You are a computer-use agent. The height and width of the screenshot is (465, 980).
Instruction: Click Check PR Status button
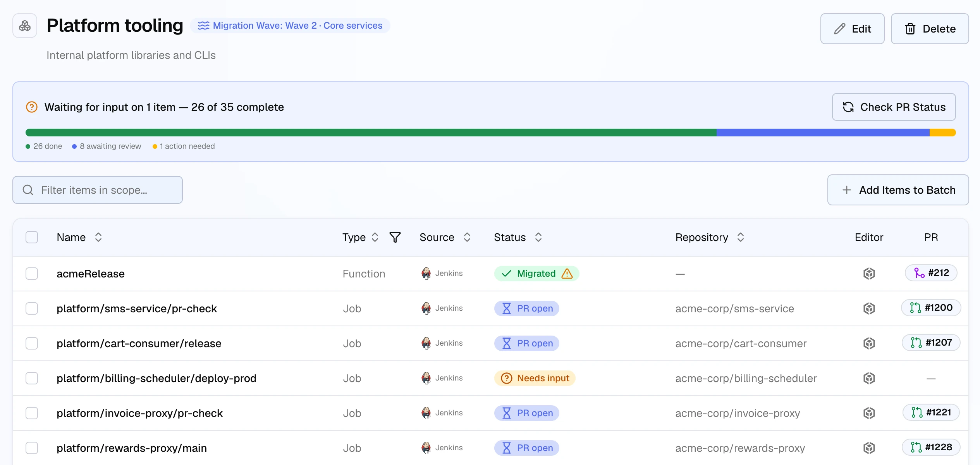[894, 107]
